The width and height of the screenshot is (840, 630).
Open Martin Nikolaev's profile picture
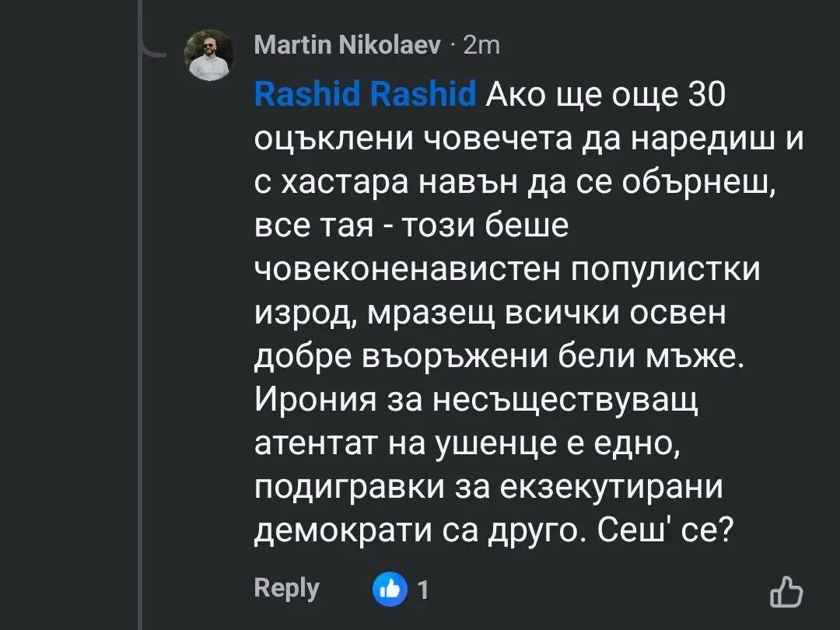pyautogui.click(x=209, y=55)
